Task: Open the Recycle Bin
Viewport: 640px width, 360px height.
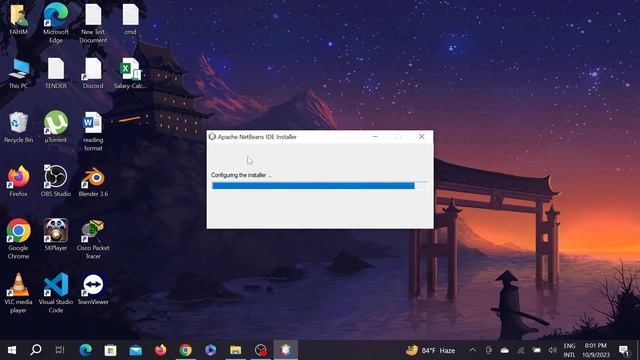Action: [x=18, y=127]
